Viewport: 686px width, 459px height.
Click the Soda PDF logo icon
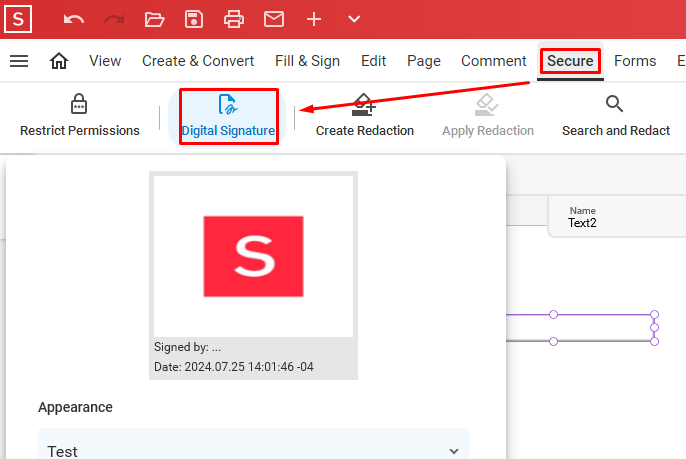tap(18, 19)
